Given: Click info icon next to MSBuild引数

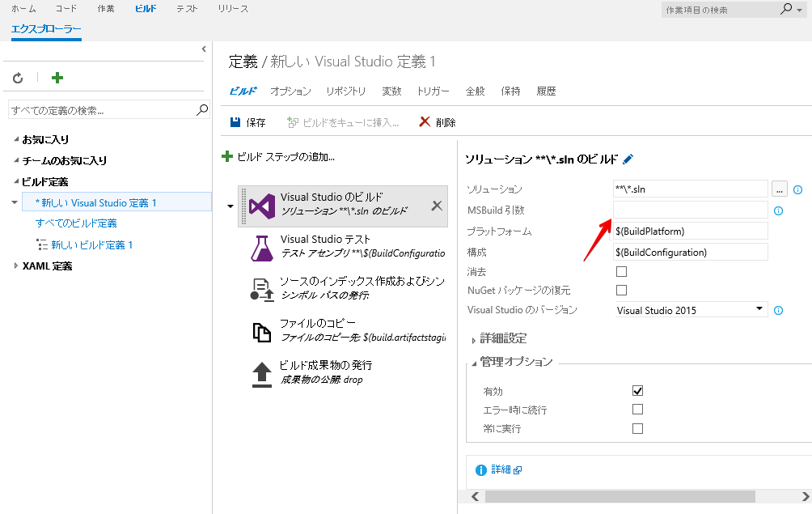Looking at the screenshot, I should tap(778, 211).
